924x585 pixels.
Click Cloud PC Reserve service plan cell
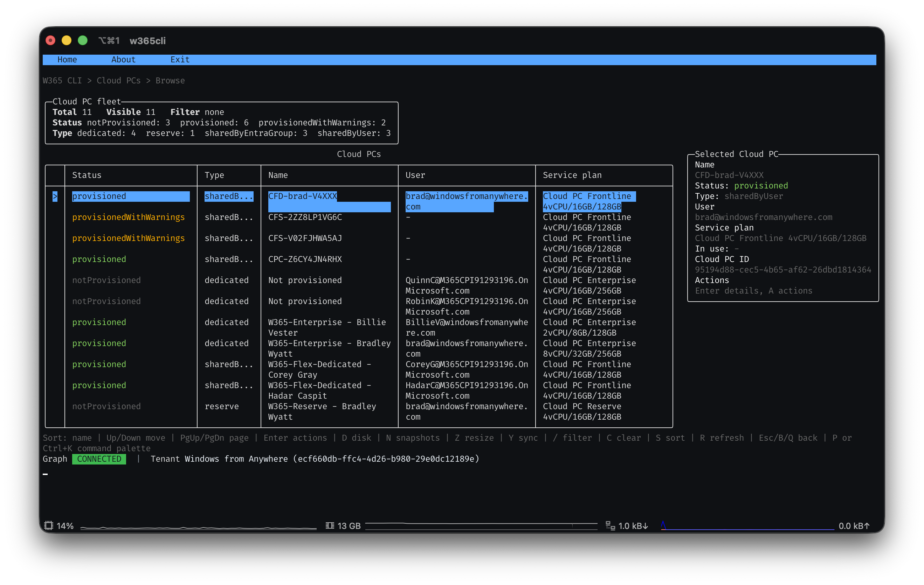tap(582, 412)
